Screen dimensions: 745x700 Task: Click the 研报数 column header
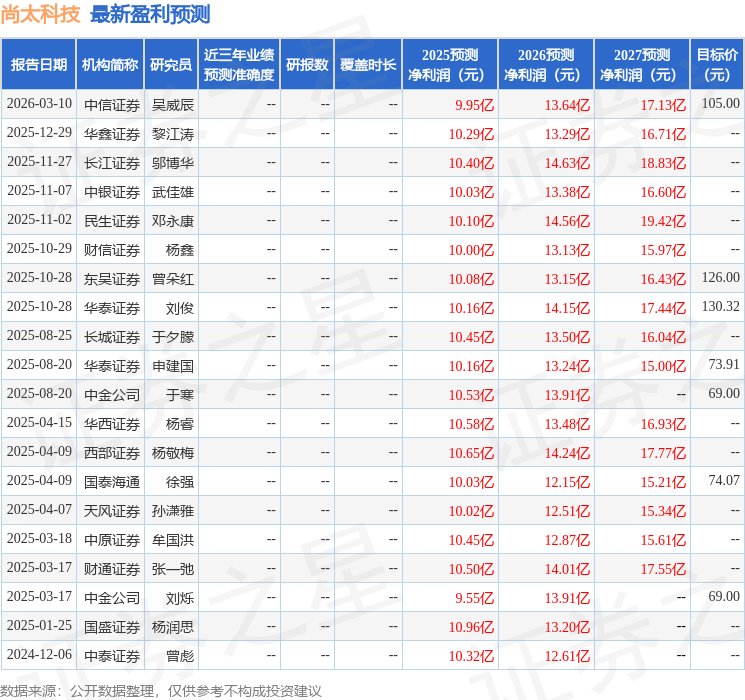pos(307,65)
